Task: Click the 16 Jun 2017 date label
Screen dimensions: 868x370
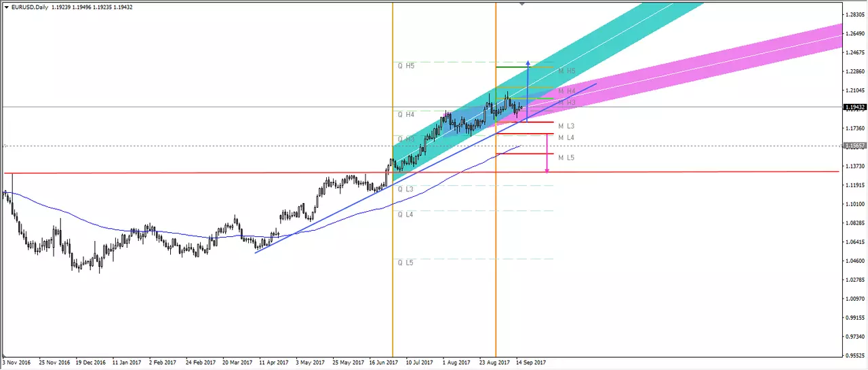Action: coord(384,363)
